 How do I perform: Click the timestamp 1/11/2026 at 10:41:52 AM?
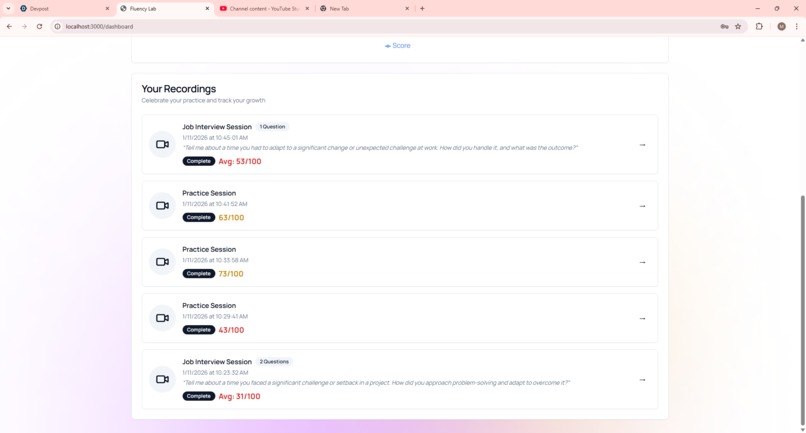[x=215, y=204]
